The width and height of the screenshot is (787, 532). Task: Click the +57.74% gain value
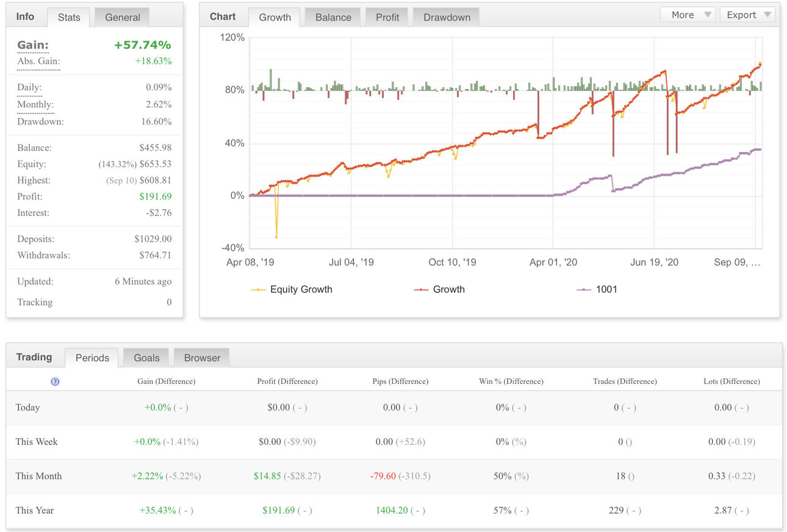tap(143, 45)
